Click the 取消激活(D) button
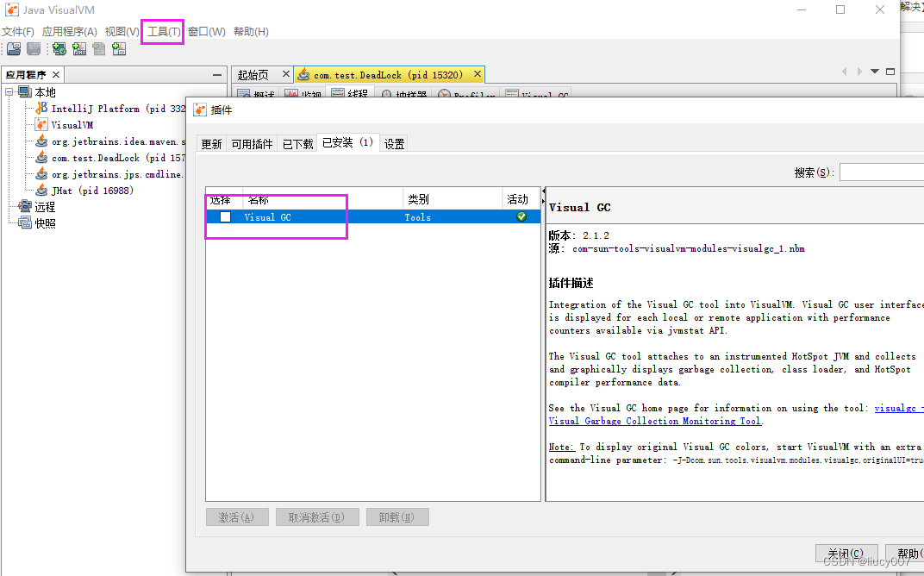This screenshot has height=576, width=924. (317, 517)
